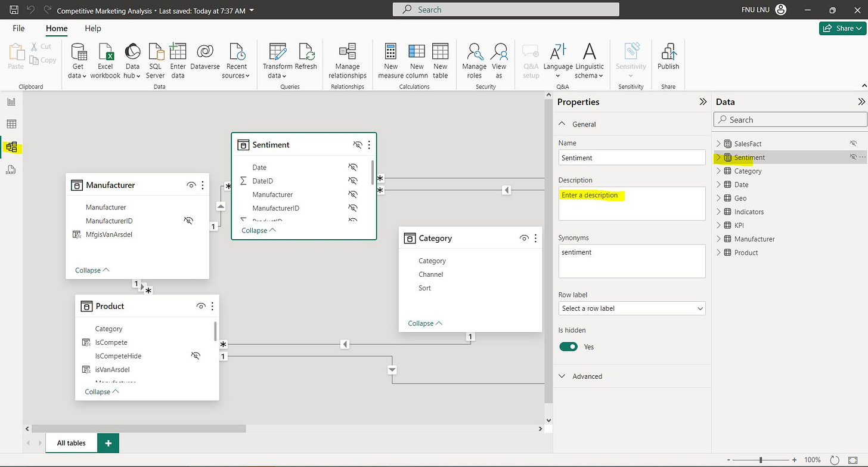Open Manage roles
The image size is (868, 467).
coord(475,61)
